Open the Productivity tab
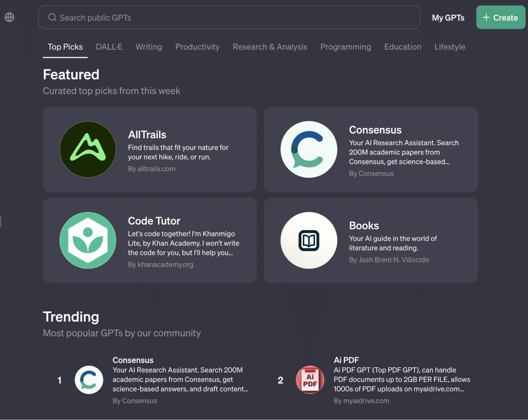Screen dimensions: 528x420 point(197,47)
